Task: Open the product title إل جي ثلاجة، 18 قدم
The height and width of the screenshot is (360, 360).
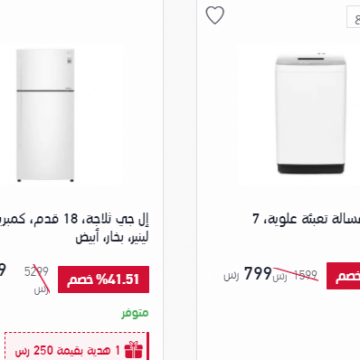Action: pyautogui.click(x=75, y=219)
